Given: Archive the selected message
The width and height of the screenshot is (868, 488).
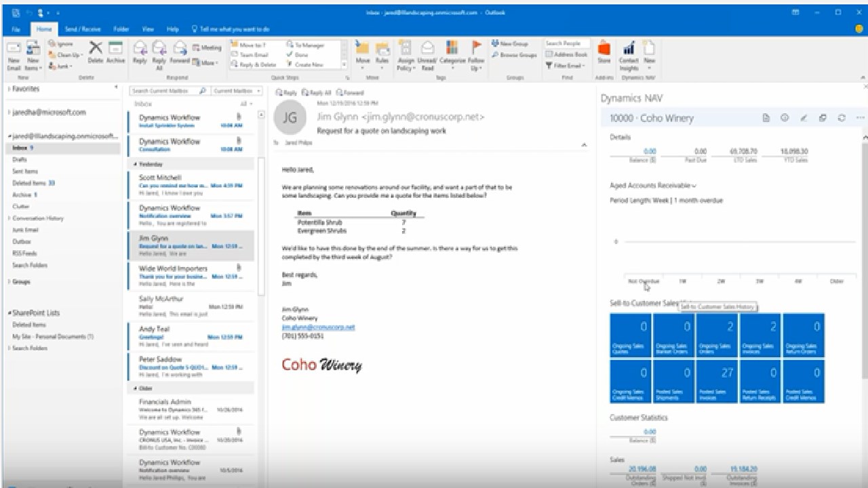Looking at the screenshot, I should pyautogui.click(x=116, y=52).
